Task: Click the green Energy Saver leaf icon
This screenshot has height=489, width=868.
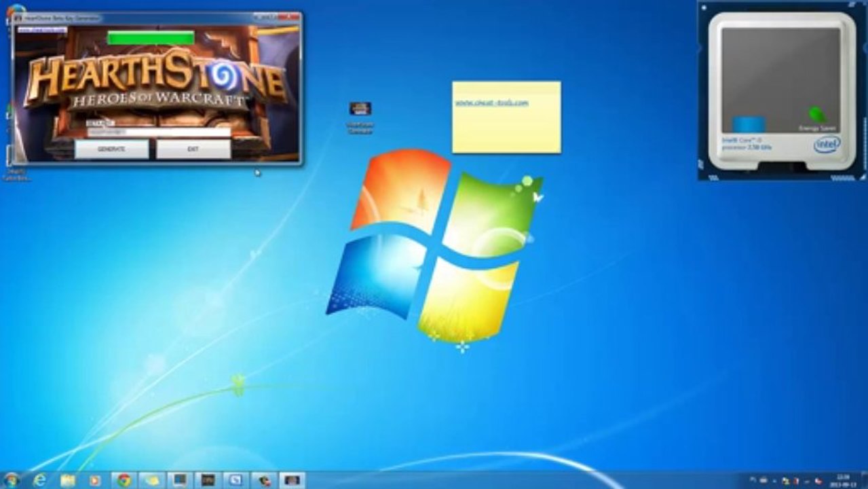Action: point(818,114)
